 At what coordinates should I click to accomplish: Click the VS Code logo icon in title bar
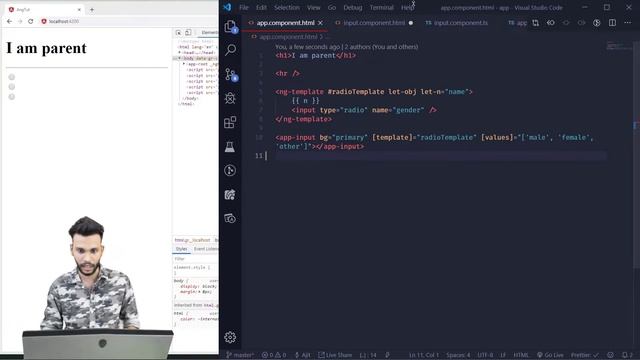pos(227,7)
